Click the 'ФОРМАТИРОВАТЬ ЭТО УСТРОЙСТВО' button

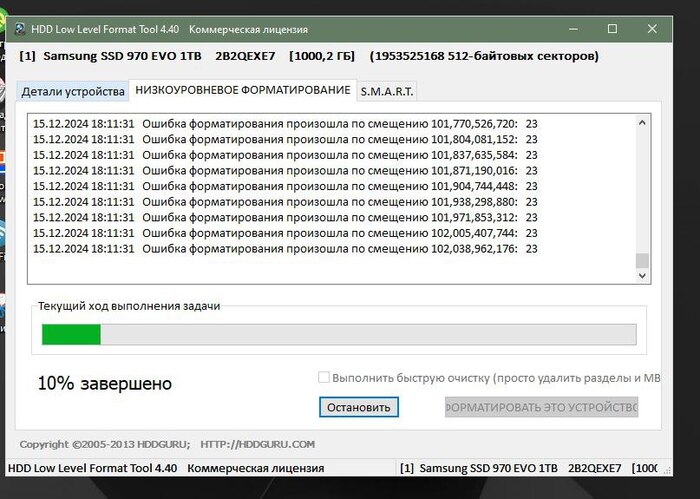point(541,407)
